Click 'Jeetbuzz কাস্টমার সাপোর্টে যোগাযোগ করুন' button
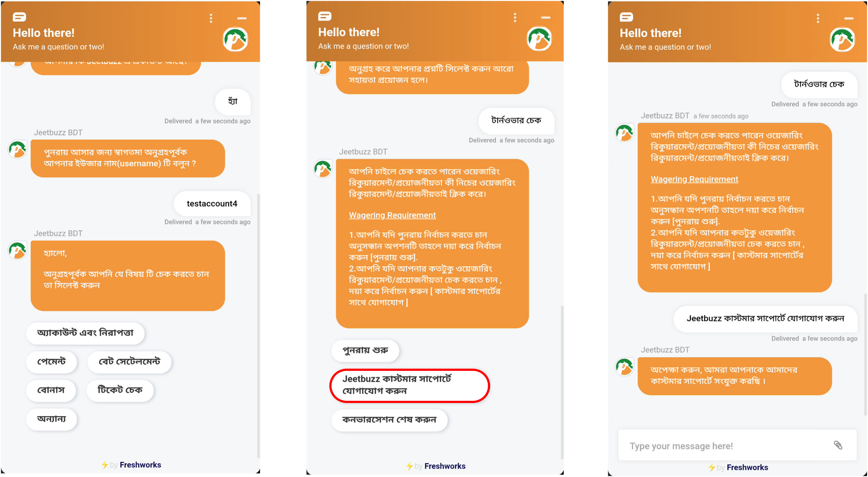 coord(409,385)
